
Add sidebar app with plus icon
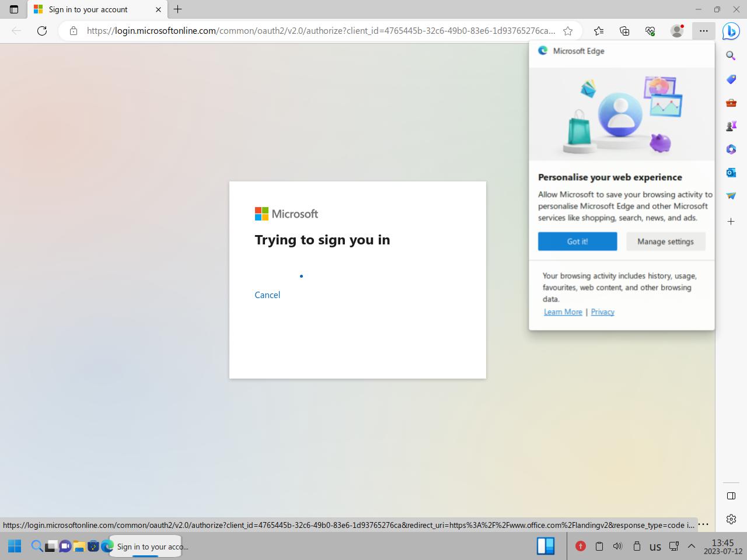(x=731, y=222)
